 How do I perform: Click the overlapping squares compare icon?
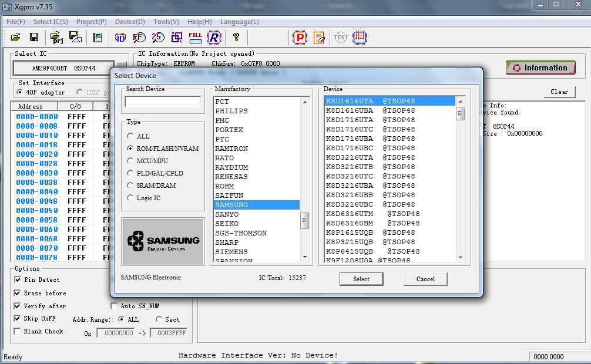pyautogui.click(x=177, y=38)
